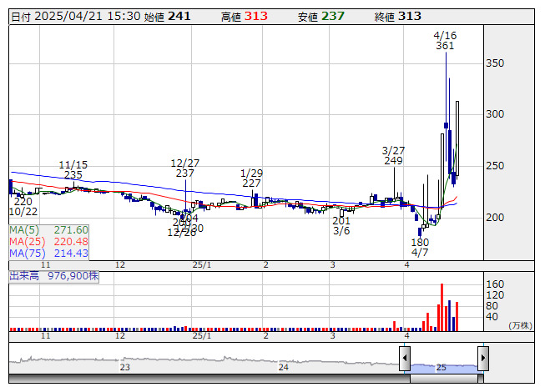Click year 24 in overview timeline

(x=284, y=367)
